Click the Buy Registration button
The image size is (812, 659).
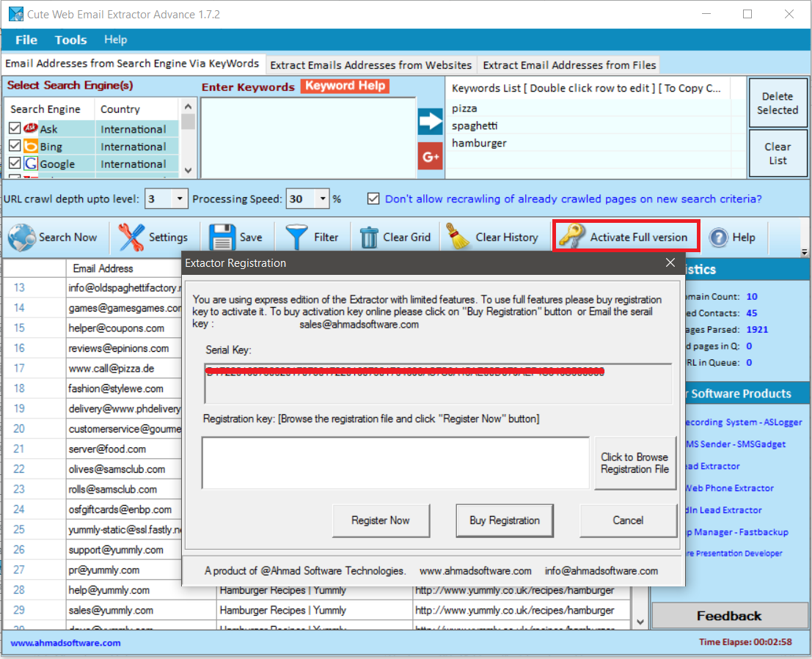tap(505, 520)
